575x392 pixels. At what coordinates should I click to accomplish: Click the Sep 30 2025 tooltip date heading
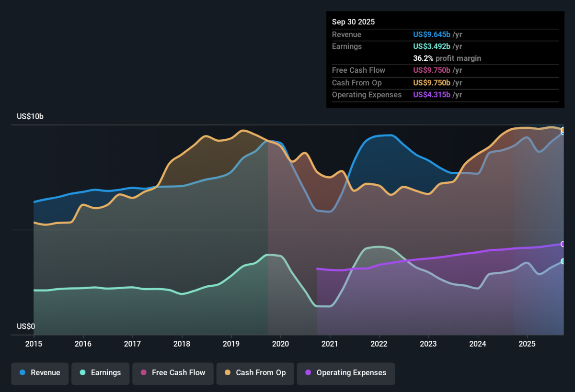coord(353,22)
